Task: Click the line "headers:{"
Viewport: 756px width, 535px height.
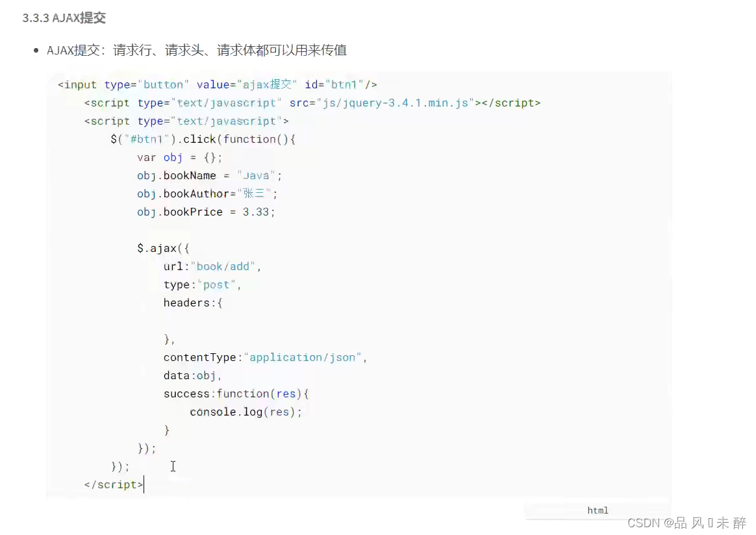Action: pos(193,303)
